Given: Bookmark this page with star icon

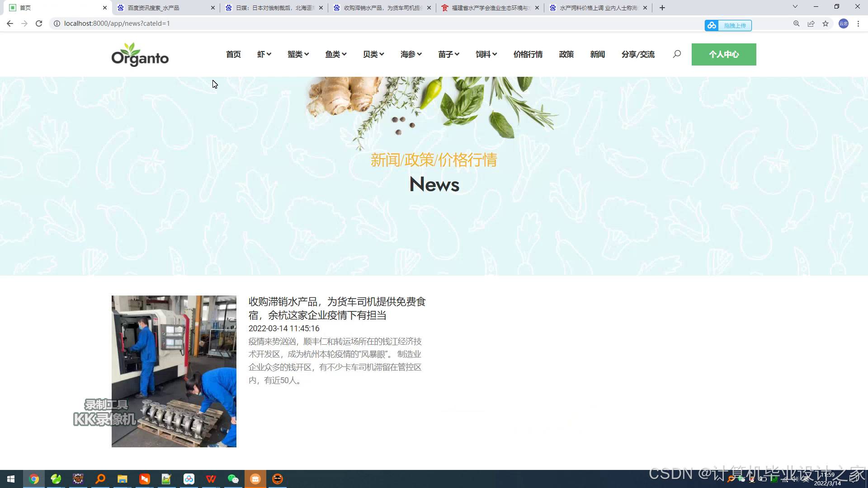Looking at the screenshot, I should [826, 23].
